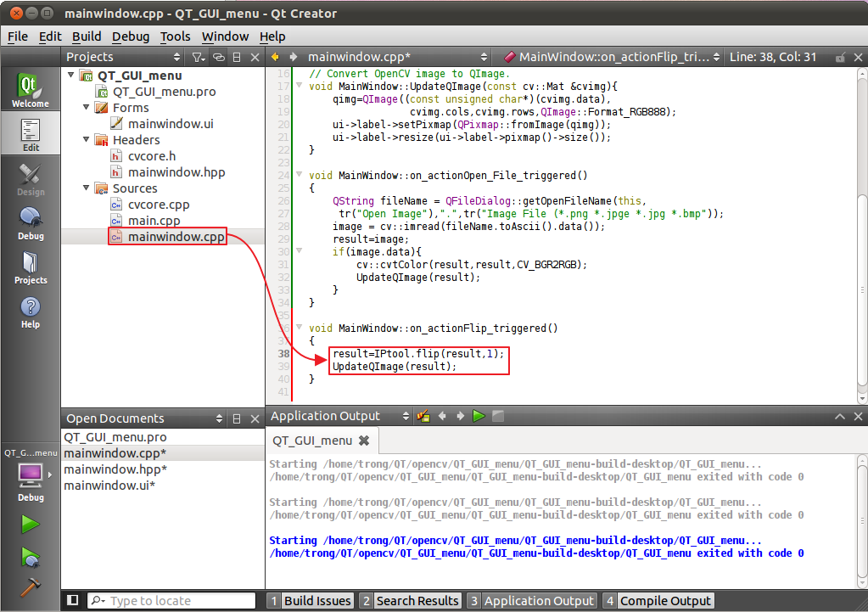The width and height of the screenshot is (868, 612).
Task: Toggle project synchronization with editor
Action: (220, 56)
